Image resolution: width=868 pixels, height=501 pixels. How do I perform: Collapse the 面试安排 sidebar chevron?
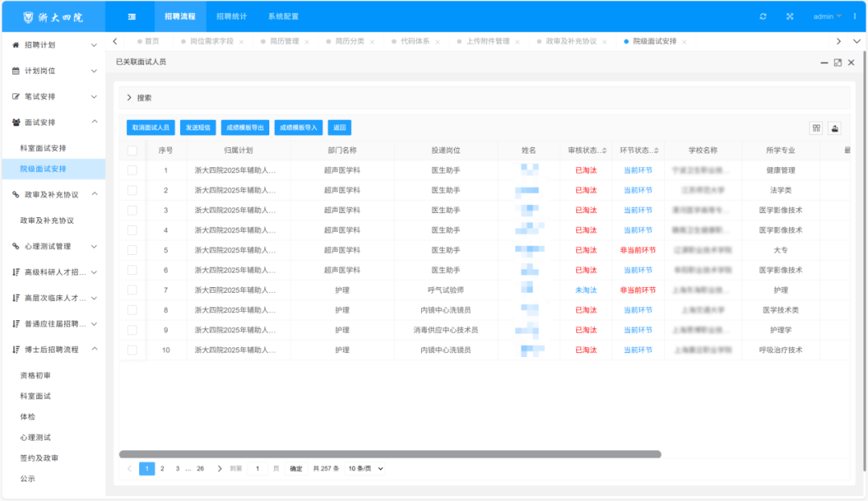(94, 121)
